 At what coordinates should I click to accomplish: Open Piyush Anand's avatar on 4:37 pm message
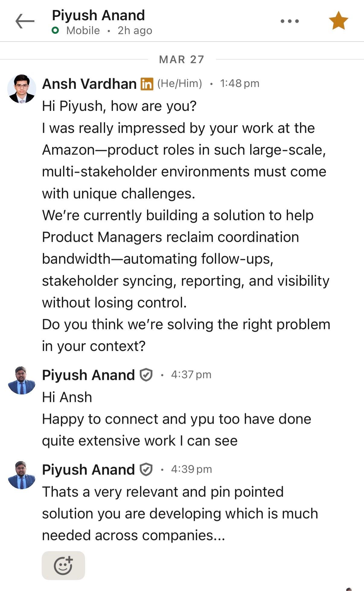21,381
